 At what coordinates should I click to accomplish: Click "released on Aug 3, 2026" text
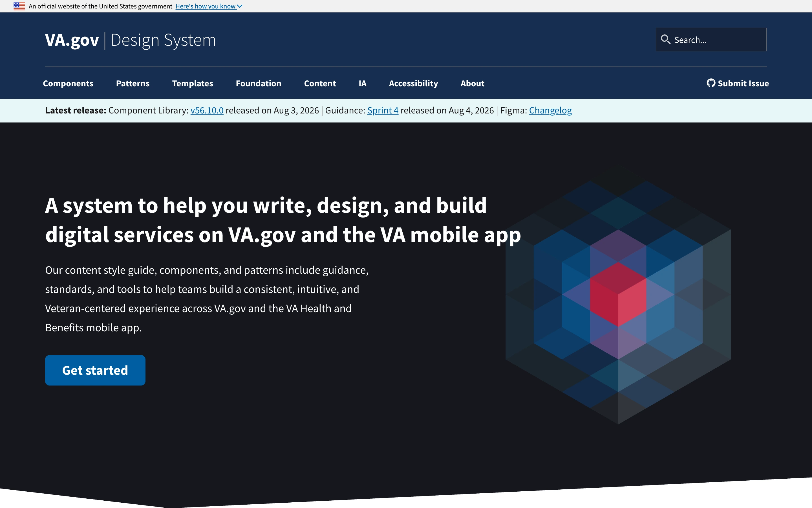click(272, 110)
